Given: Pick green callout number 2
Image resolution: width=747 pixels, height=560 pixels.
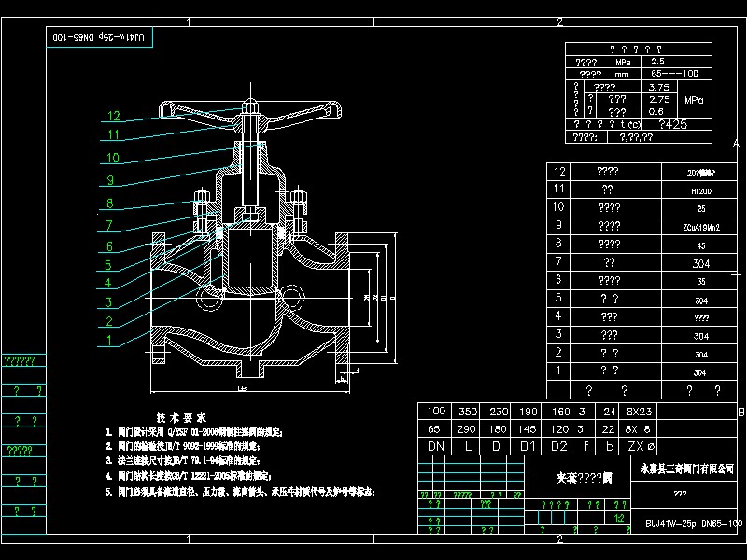Looking at the screenshot, I should [x=109, y=321].
